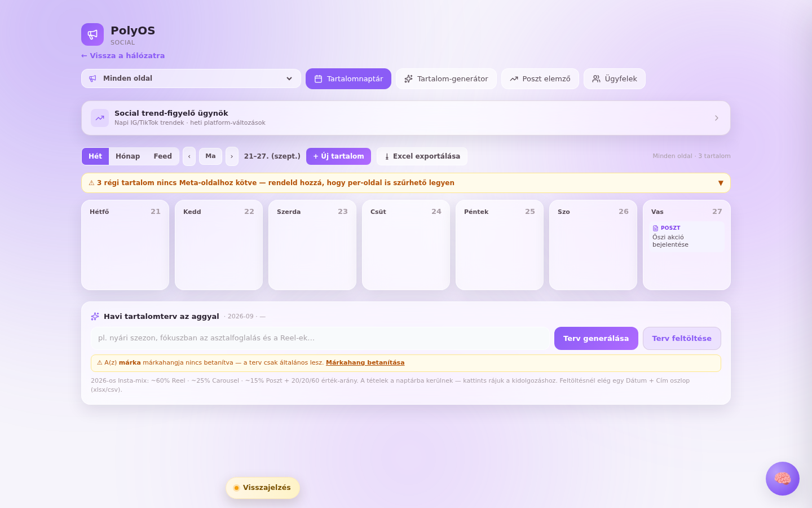Select the Csüt 24 day cell
This screenshot has height=508, width=812.
[x=406, y=245]
